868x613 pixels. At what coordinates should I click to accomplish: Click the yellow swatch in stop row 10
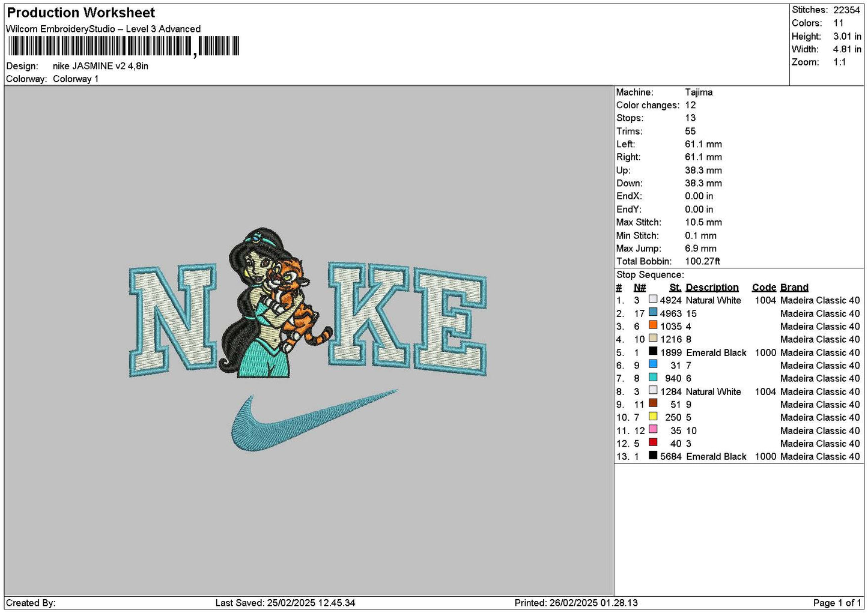tap(653, 417)
